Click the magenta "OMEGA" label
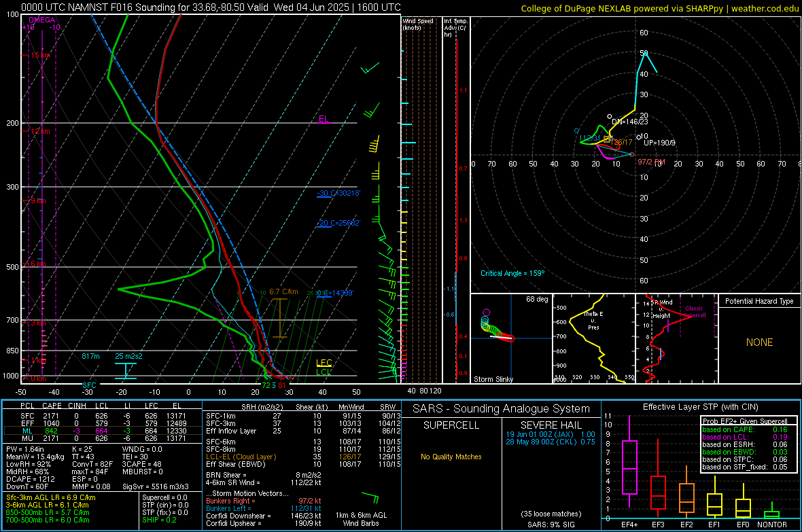802x532 pixels. coord(42,20)
